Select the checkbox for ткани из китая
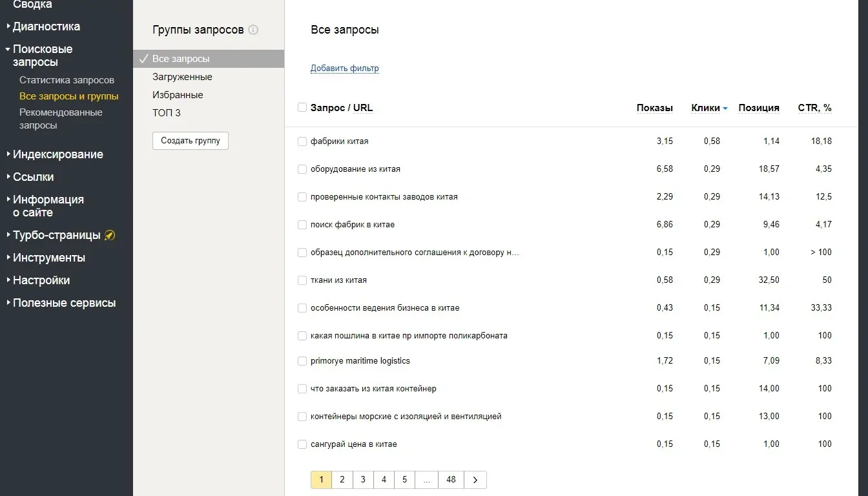Screen dimensions: 868x496 point(302,280)
